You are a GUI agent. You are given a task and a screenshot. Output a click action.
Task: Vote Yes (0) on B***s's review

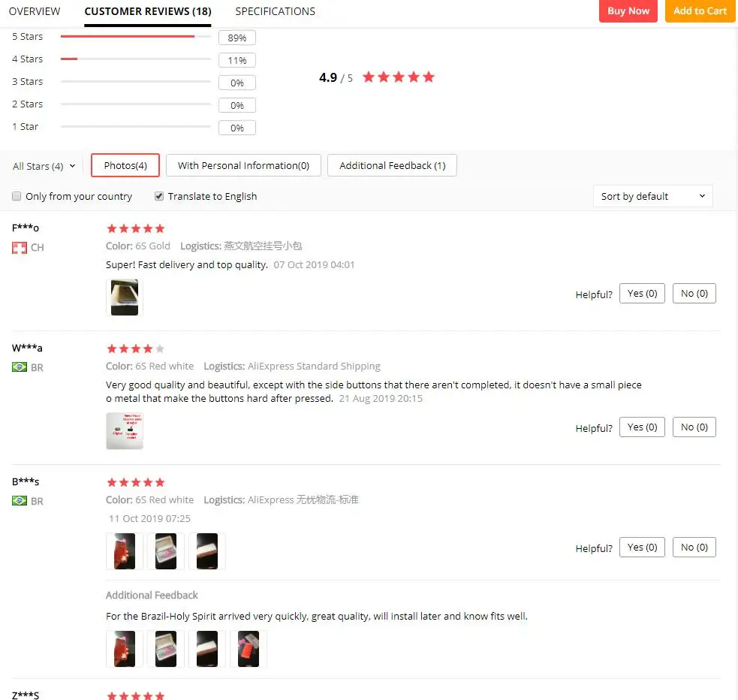[642, 547]
